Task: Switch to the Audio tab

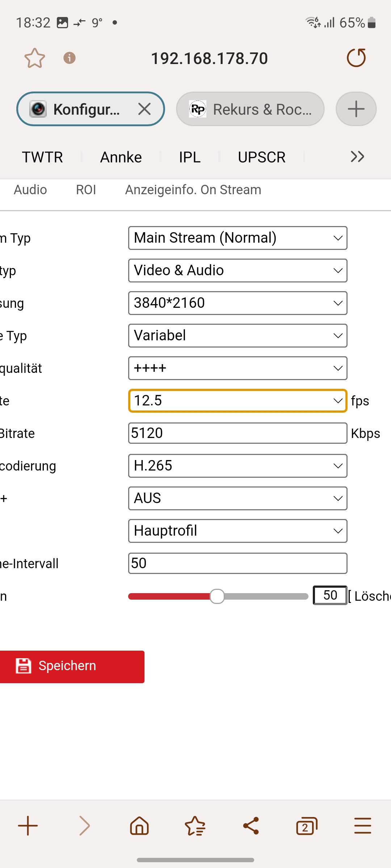Action: pyautogui.click(x=30, y=190)
